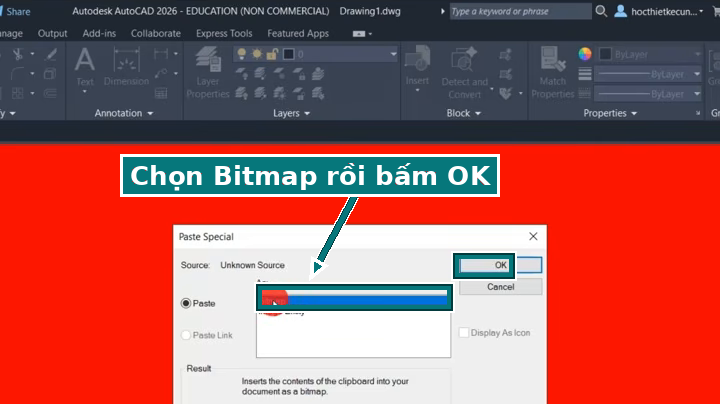Select the Paste radio button
Screen dimensions: 720x404
pos(186,303)
